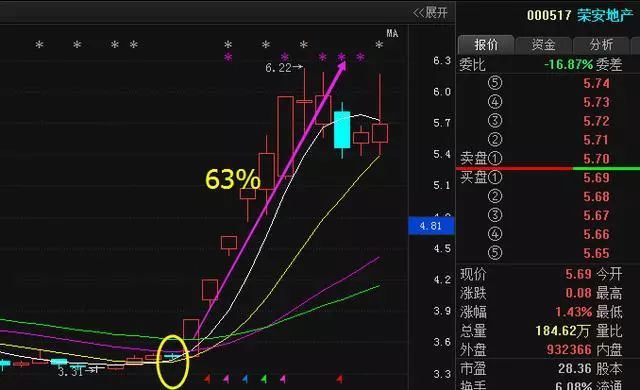Expand the chart panel via 展开
Screen dimensions: 640x390
tap(430, 13)
